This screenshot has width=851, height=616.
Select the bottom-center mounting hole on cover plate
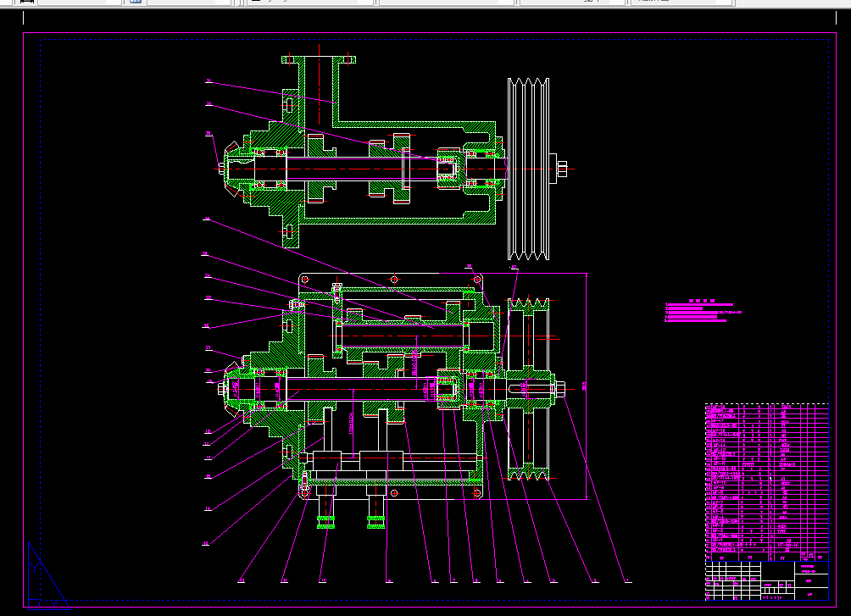click(x=394, y=493)
